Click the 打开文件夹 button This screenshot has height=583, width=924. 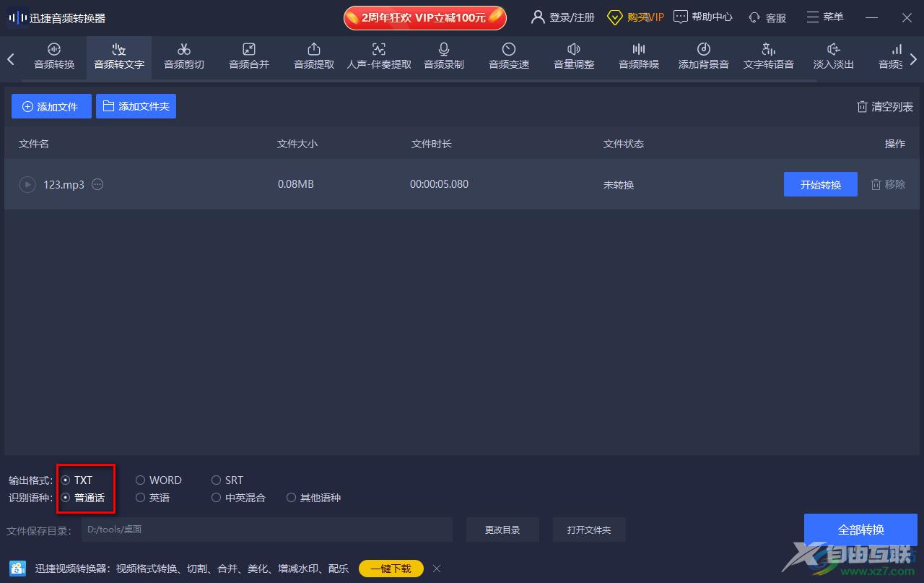click(589, 530)
